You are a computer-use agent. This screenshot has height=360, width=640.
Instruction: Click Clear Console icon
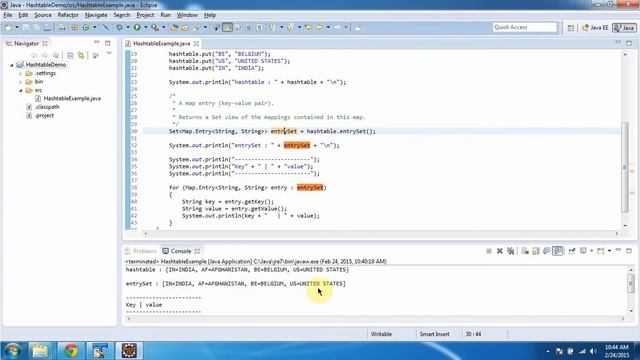(525, 251)
